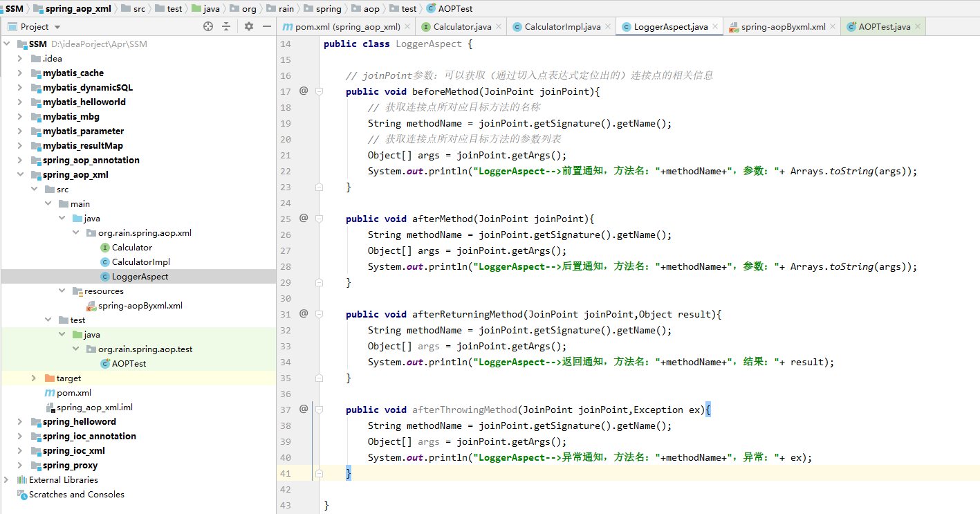Screen dimensions: 980x514
Task: Click line number 22 in the gutter
Action: 286,171
